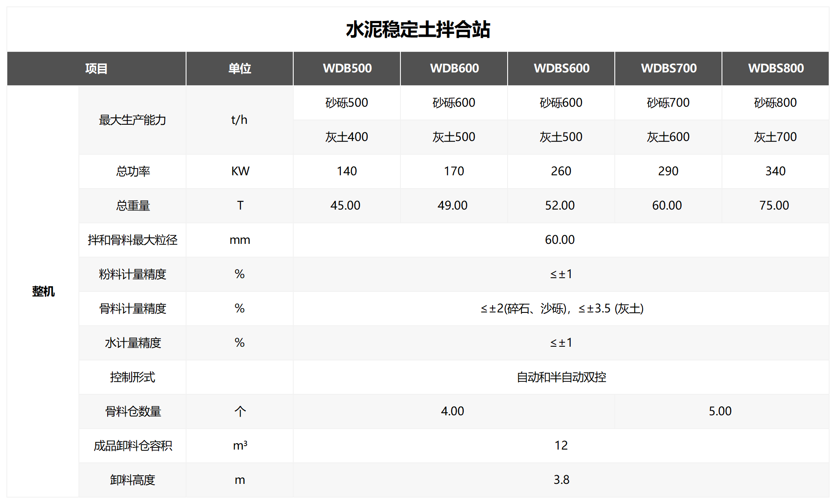Viewport: 836px width, 504px height.
Task: Click the 3.8 discharge height value
Action: click(x=561, y=480)
